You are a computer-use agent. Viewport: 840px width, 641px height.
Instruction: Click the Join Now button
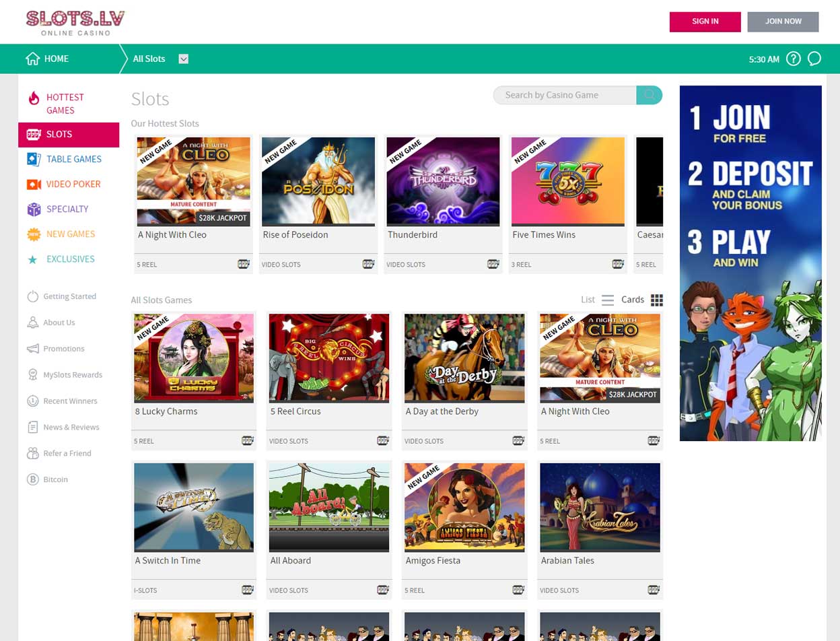pos(783,22)
